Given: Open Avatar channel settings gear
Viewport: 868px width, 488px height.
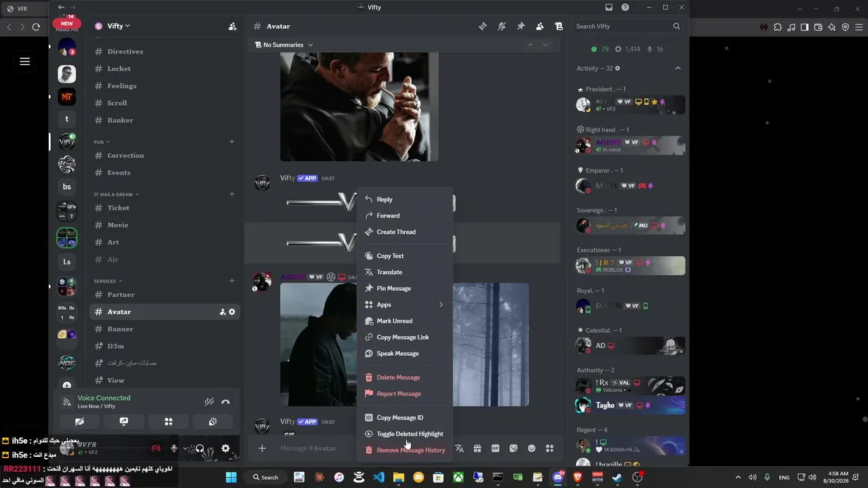Looking at the screenshot, I should [232, 312].
